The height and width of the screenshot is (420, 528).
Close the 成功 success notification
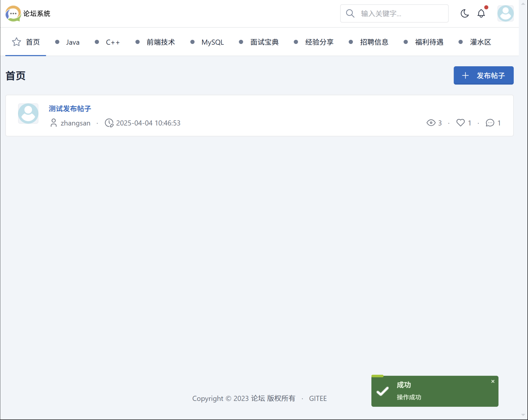coord(493,381)
